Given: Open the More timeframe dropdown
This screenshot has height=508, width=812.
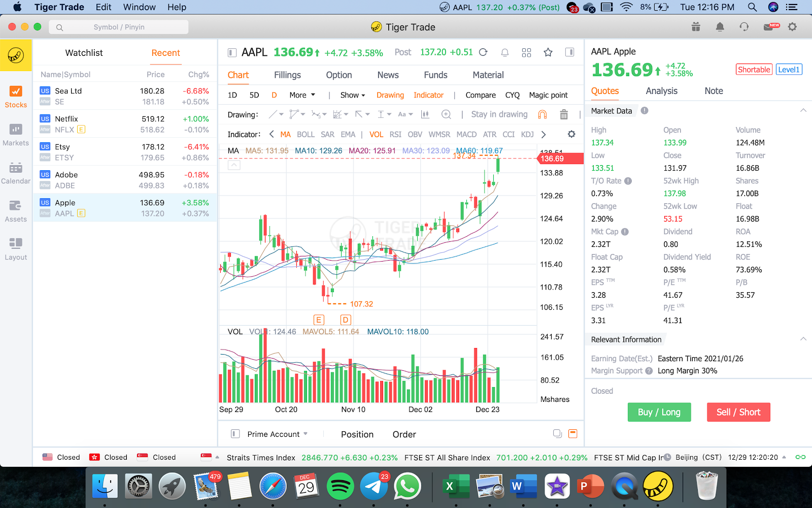Looking at the screenshot, I should click(x=302, y=95).
